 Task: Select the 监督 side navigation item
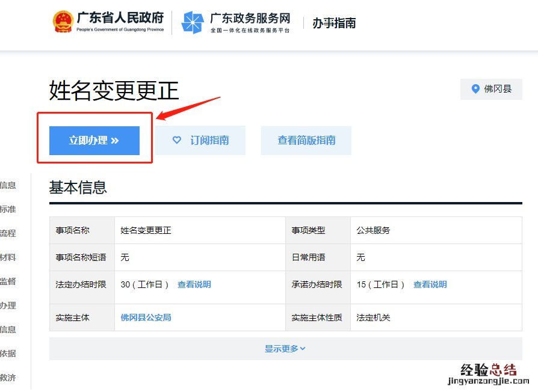pyautogui.click(x=8, y=281)
